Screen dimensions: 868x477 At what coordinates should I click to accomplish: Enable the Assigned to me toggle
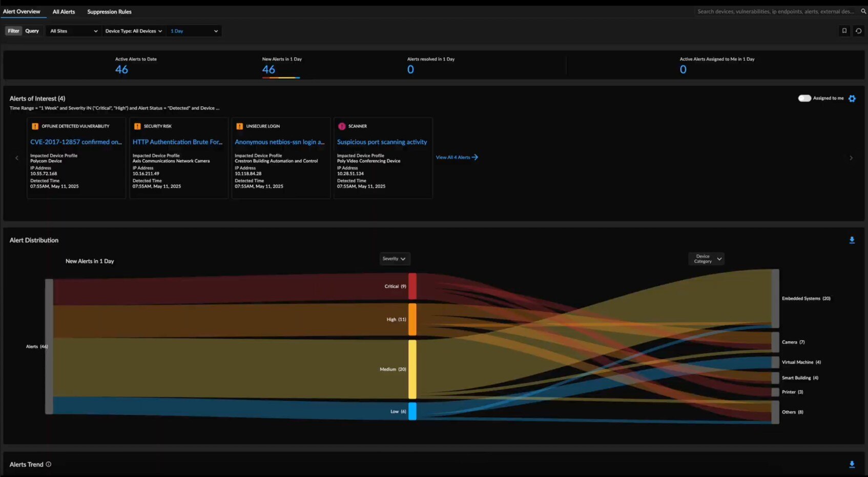(x=804, y=98)
